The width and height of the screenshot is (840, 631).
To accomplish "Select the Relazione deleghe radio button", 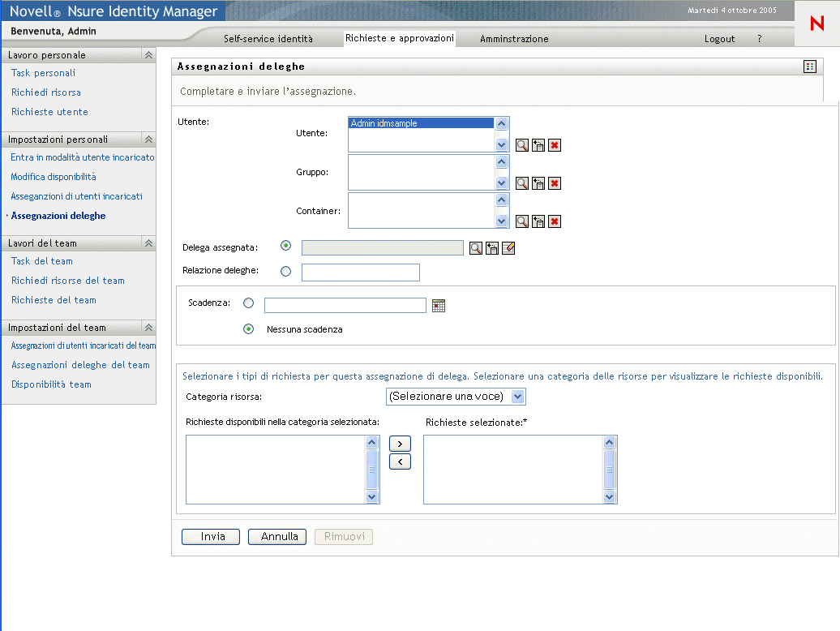I will pyautogui.click(x=285, y=272).
